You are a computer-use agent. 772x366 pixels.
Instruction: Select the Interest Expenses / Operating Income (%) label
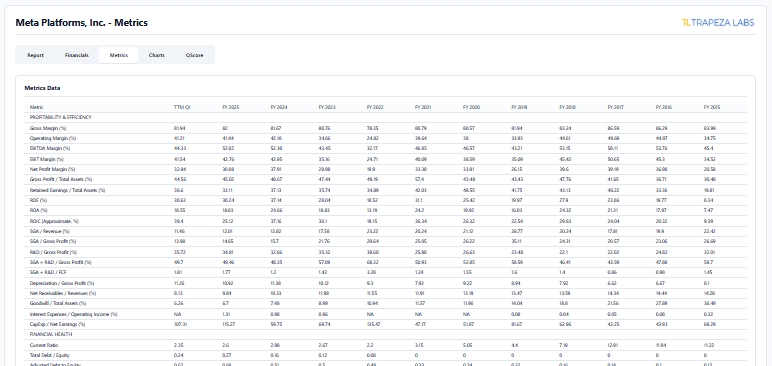click(x=73, y=314)
